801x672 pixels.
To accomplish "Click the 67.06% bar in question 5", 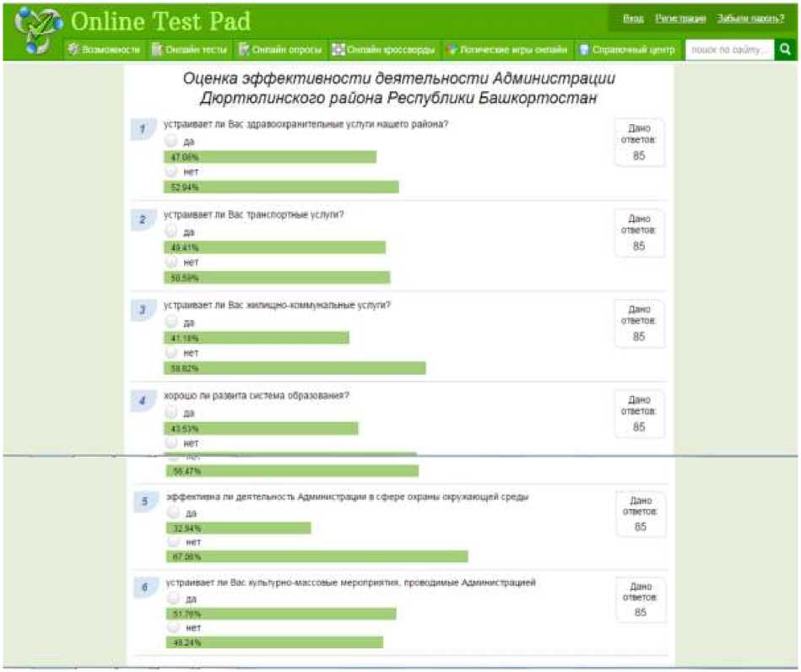I will point(317,556).
